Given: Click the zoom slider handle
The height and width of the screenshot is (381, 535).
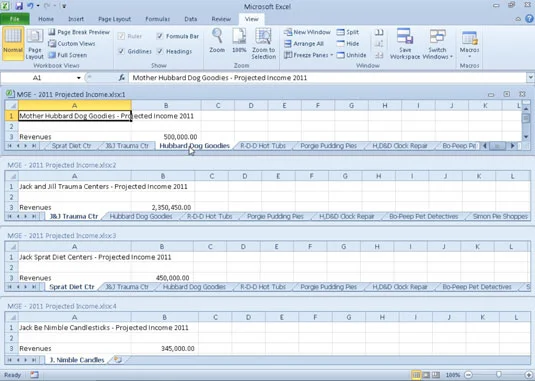Looking at the screenshot, I should (x=498, y=375).
